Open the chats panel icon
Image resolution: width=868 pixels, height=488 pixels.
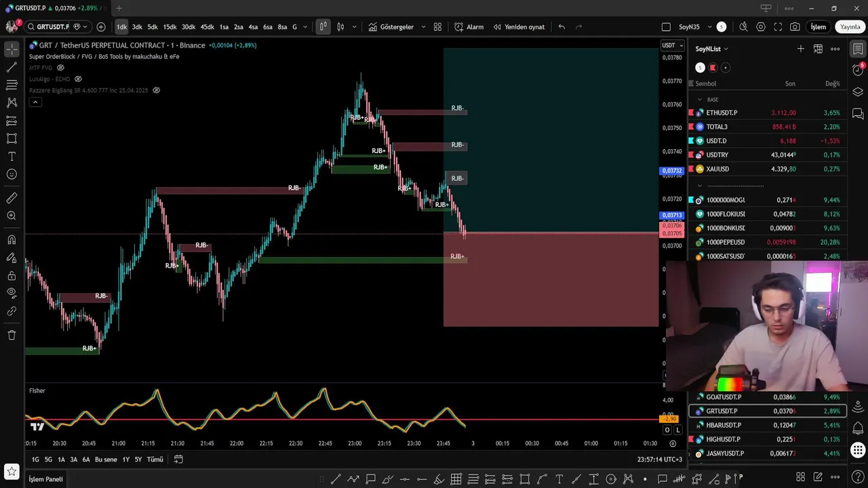[858, 113]
